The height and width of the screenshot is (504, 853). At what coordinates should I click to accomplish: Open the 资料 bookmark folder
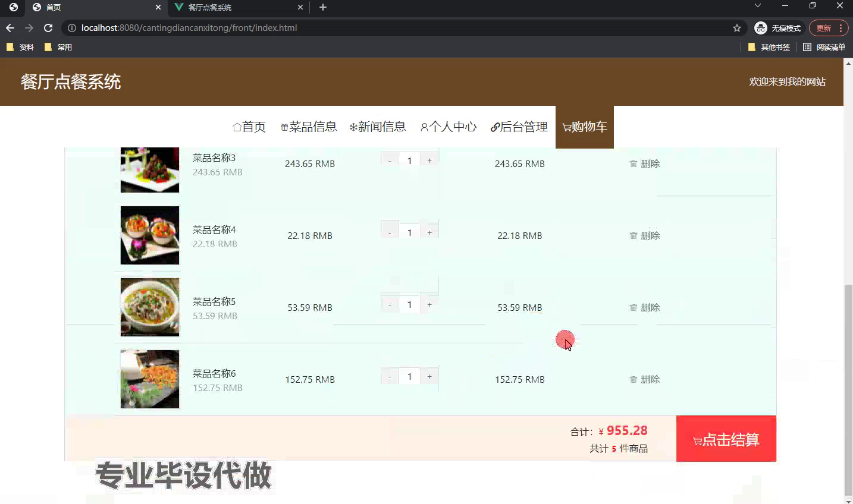pyautogui.click(x=20, y=47)
